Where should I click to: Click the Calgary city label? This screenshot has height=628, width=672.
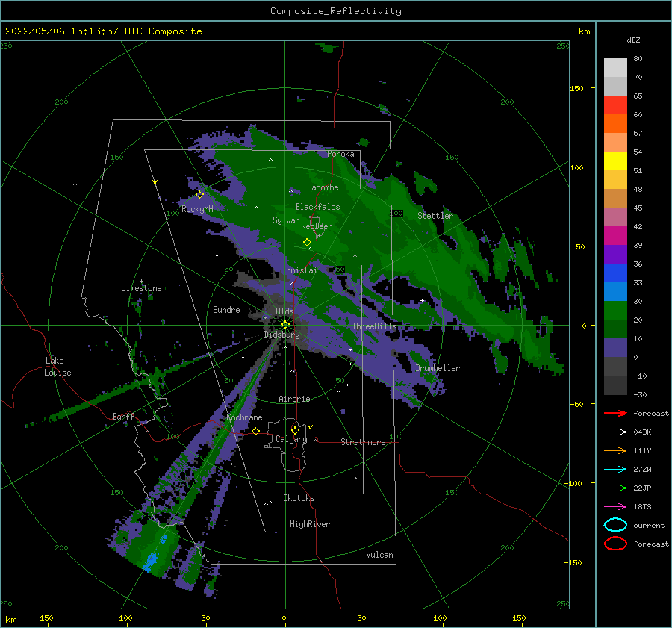click(291, 439)
